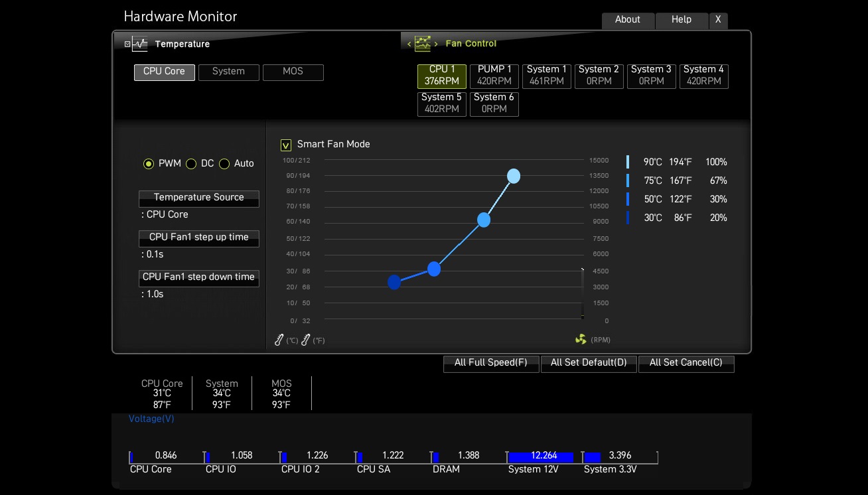Click the ': CPU Core' source value
The image size is (868, 495).
pyautogui.click(x=165, y=214)
